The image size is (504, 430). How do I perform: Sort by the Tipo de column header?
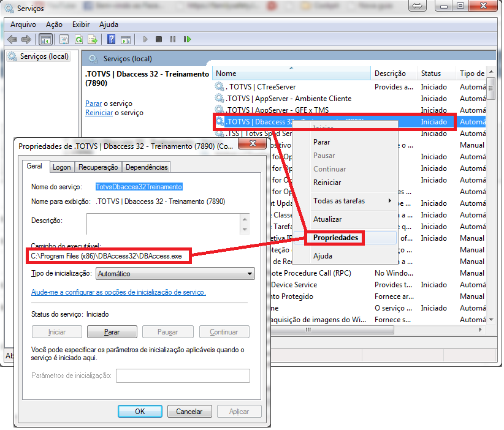(472, 74)
